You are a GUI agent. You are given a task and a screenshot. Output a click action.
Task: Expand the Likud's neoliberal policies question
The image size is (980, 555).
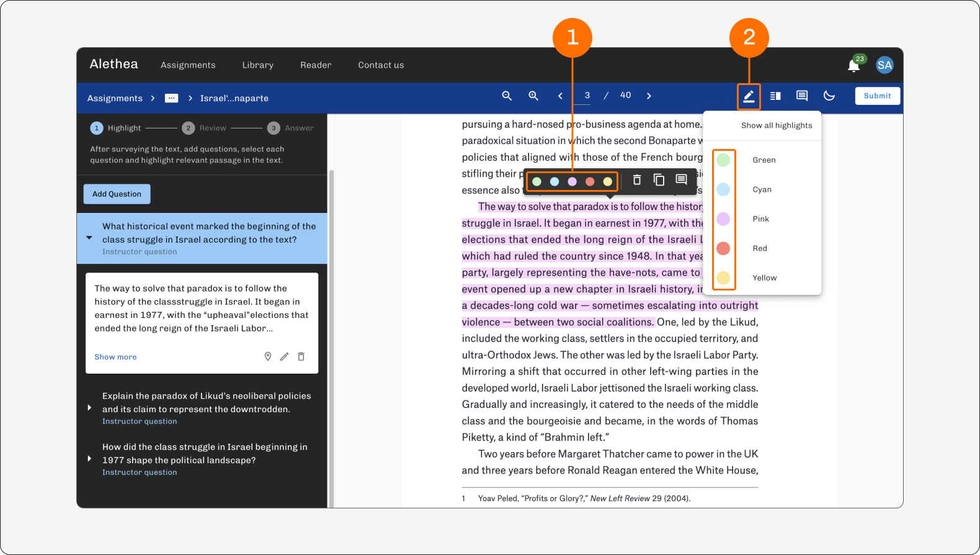(x=89, y=408)
